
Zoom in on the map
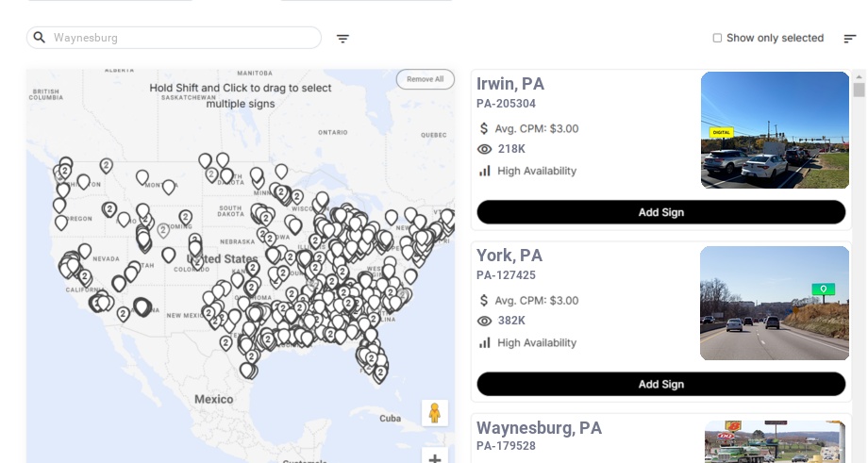coord(435,458)
